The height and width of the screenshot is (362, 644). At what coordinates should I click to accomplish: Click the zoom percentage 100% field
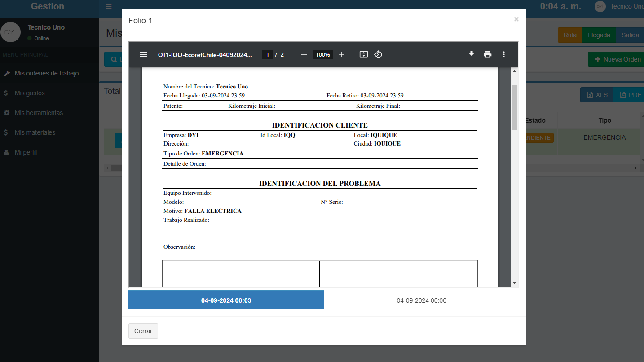pos(322,54)
